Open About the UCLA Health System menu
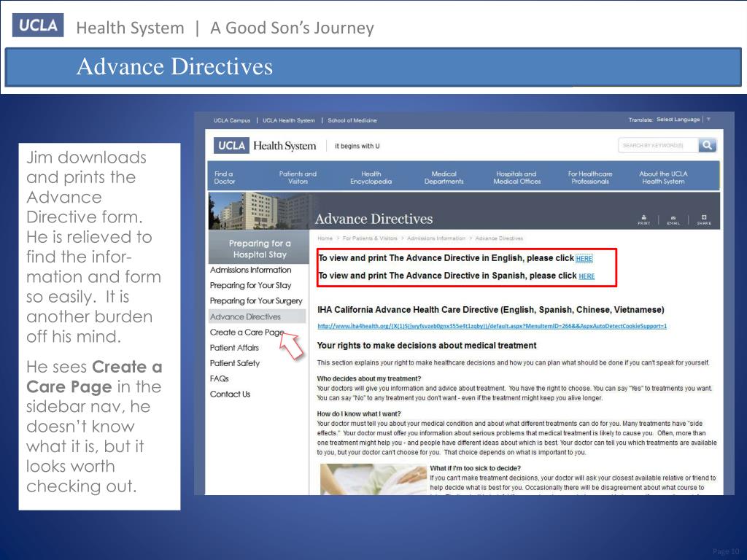The width and height of the screenshot is (747, 560). click(663, 178)
